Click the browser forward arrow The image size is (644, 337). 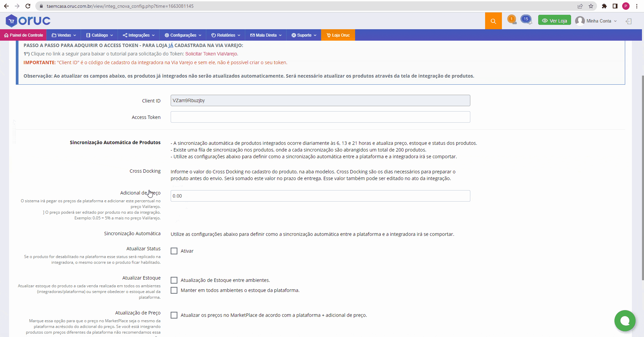click(17, 6)
